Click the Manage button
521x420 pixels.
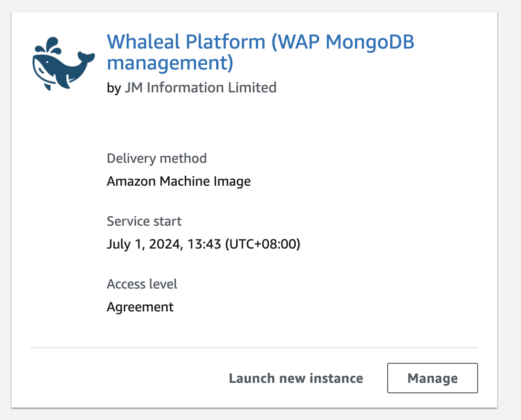432,378
